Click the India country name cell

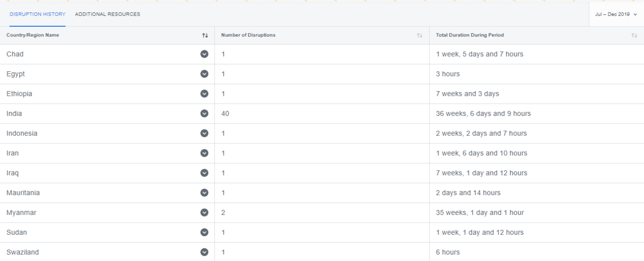pos(14,114)
